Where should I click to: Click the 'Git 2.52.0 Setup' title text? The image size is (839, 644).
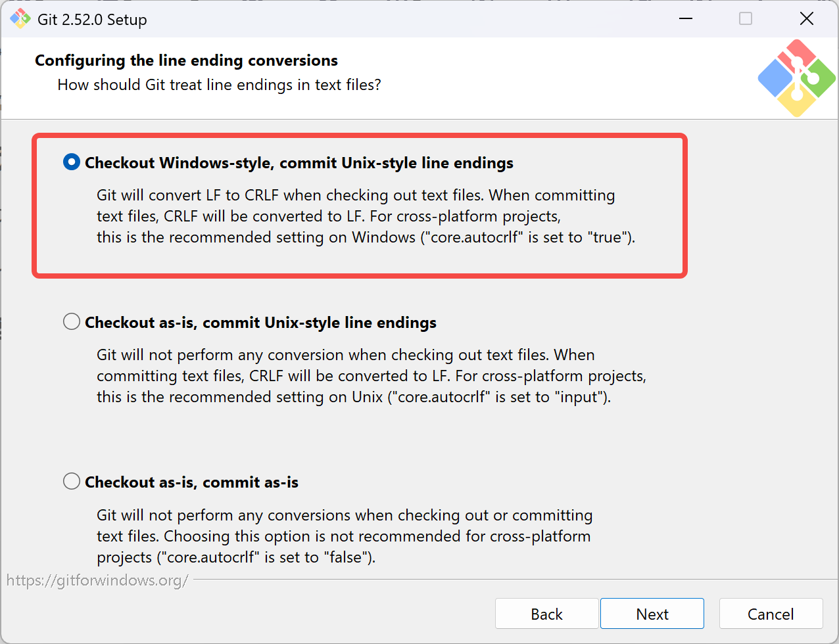(x=92, y=20)
